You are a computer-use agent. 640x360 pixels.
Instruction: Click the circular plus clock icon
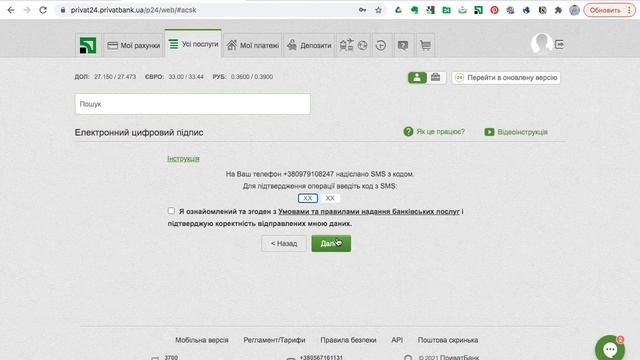tap(381, 45)
